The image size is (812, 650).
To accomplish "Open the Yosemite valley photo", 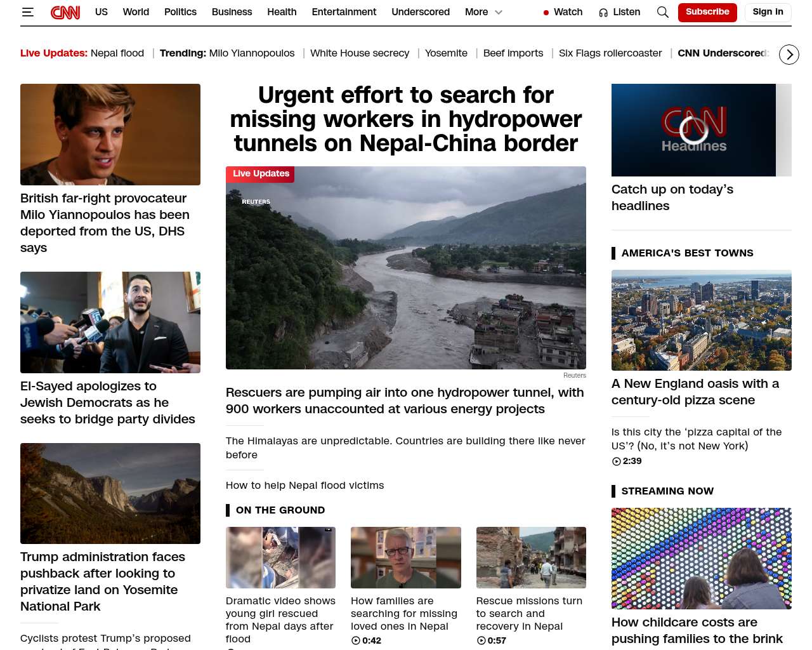I will point(110,493).
